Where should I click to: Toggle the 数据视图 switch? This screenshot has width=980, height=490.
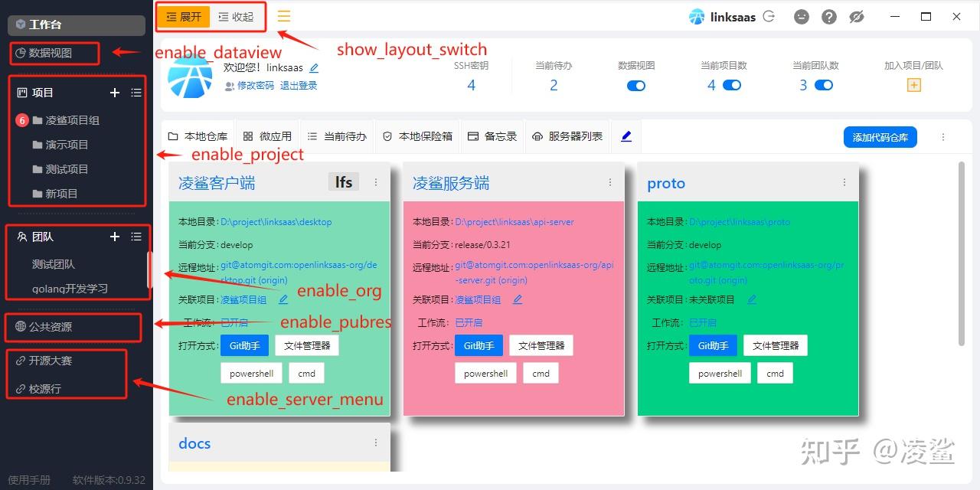(635, 87)
